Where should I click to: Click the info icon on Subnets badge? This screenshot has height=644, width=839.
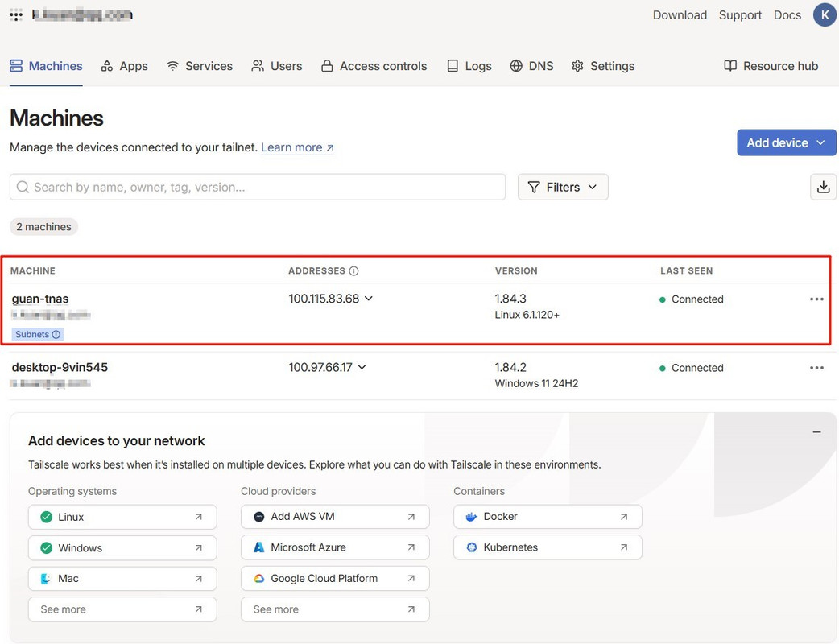[56, 334]
